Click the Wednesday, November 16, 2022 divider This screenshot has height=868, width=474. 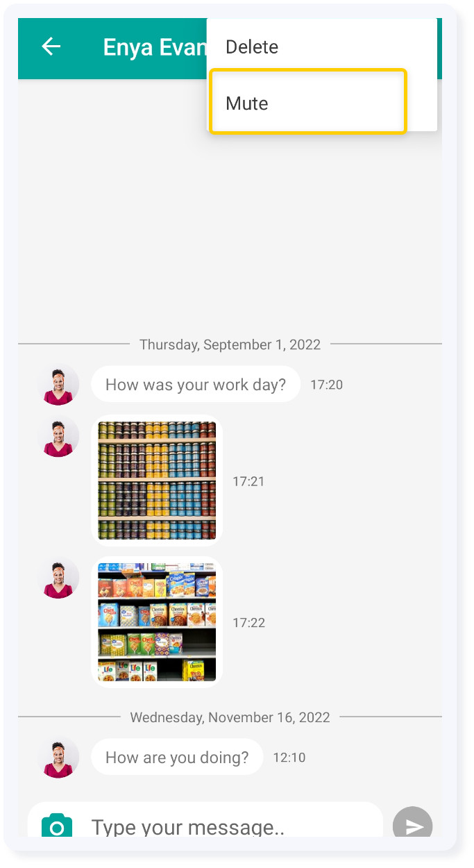point(230,717)
